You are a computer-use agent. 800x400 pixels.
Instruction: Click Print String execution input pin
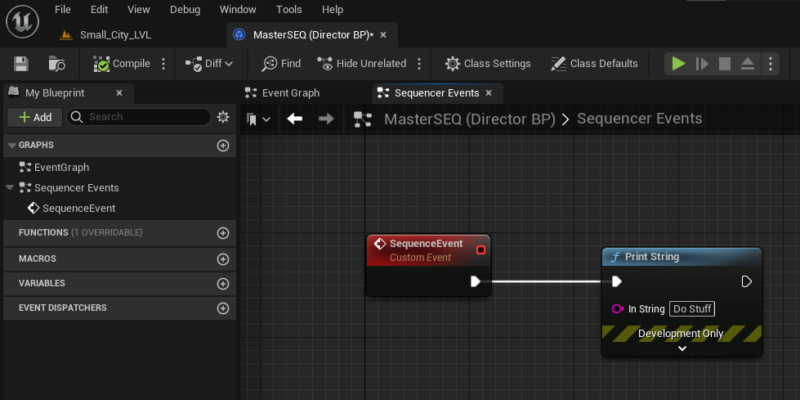[x=616, y=282]
